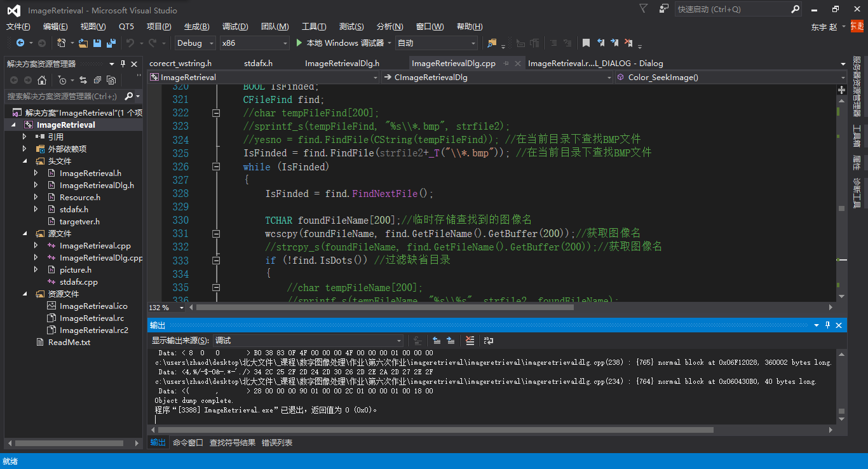Viewport: 868px width, 469px height.
Task: Open the 查找符号结果 tab
Action: 233,442
